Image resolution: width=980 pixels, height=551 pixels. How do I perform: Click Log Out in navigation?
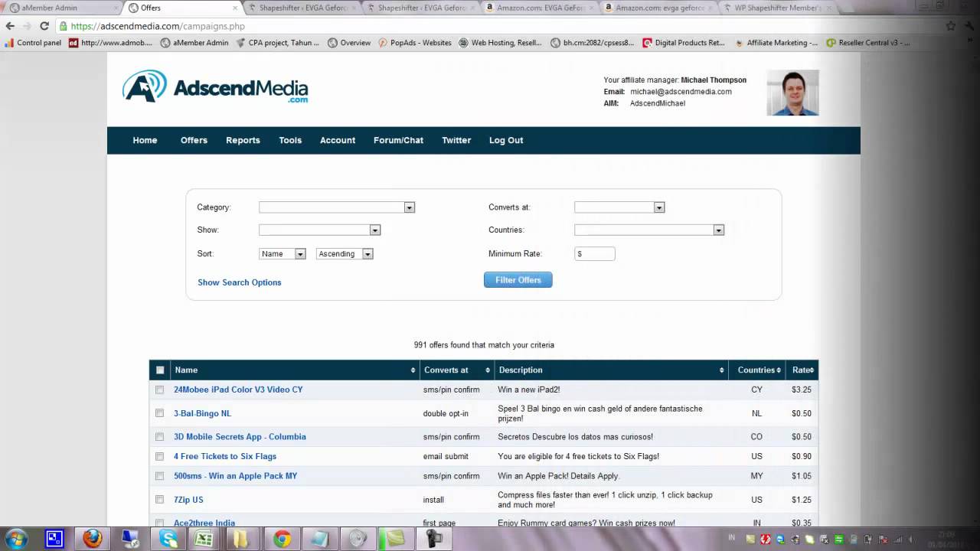(x=506, y=140)
